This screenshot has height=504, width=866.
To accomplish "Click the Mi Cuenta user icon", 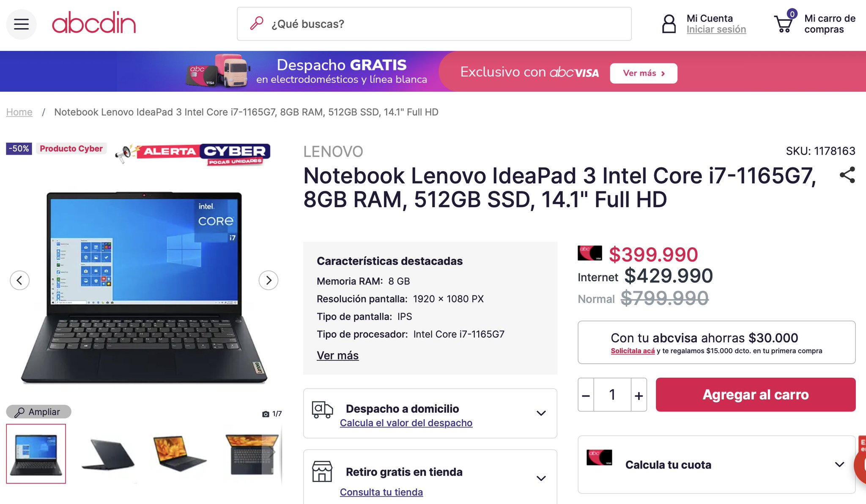I will click(669, 24).
